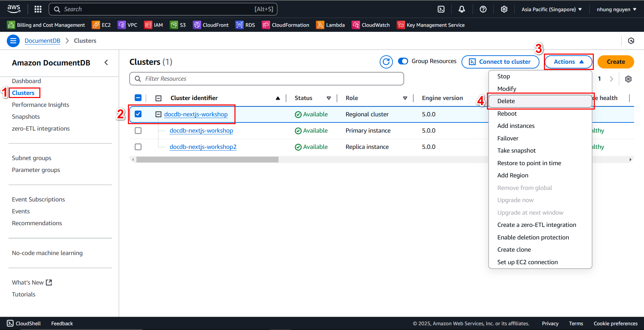Open Feedback in the footer
This screenshot has width=644, height=330.
pos(62,324)
